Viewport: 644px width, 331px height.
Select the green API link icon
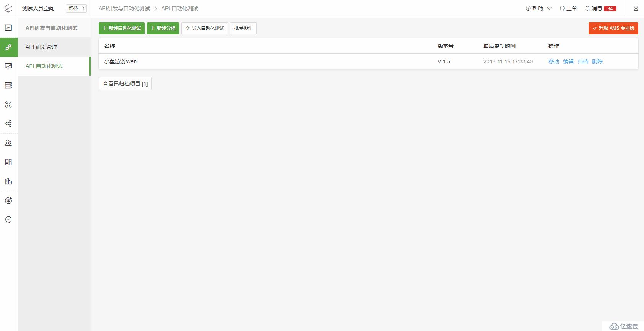8,47
